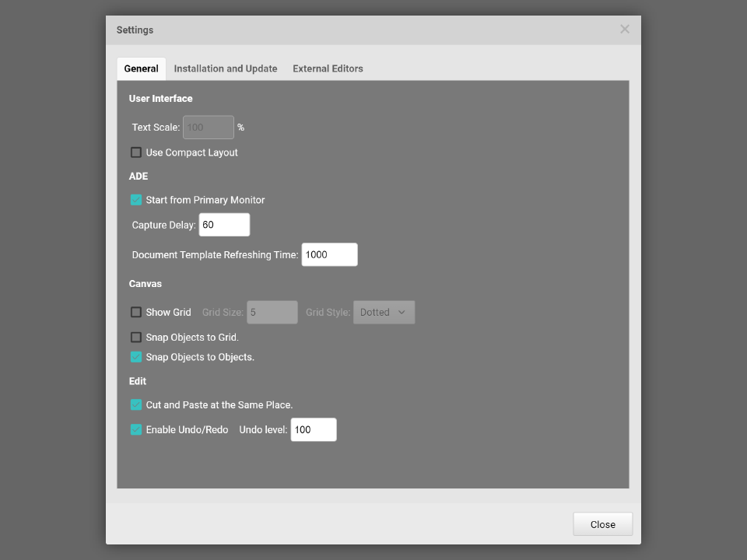Enable the Show Grid checkbox
Image resolution: width=747 pixels, height=560 pixels.
(136, 312)
